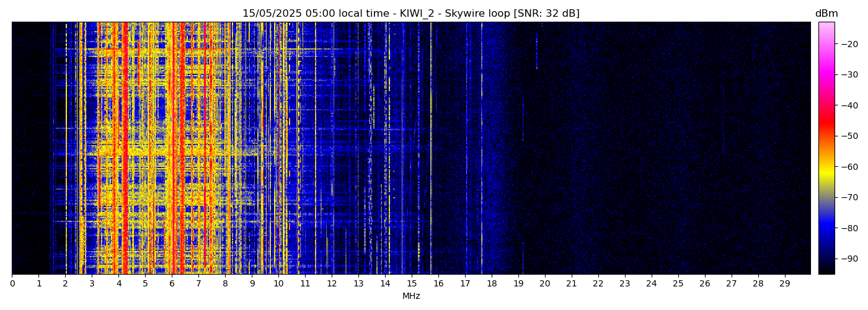Select the 15 MHz tick label
Viewport: 868px width, 310px height.
(x=412, y=283)
